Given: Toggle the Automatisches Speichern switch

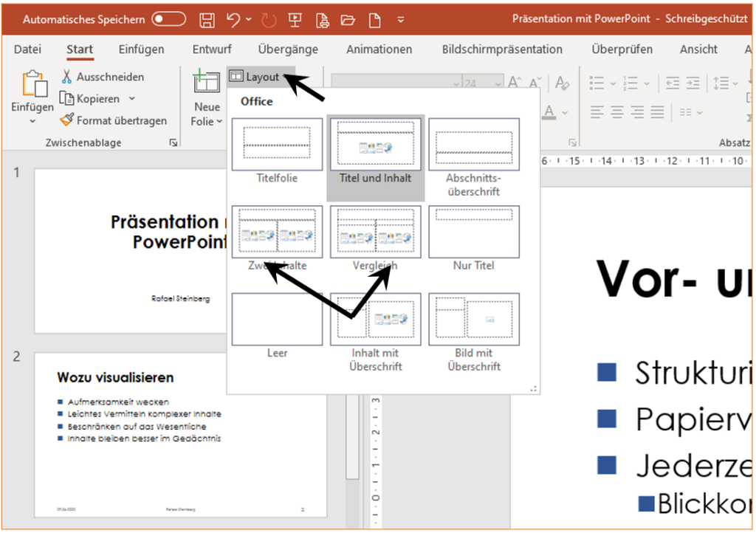Looking at the screenshot, I should (169, 19).
